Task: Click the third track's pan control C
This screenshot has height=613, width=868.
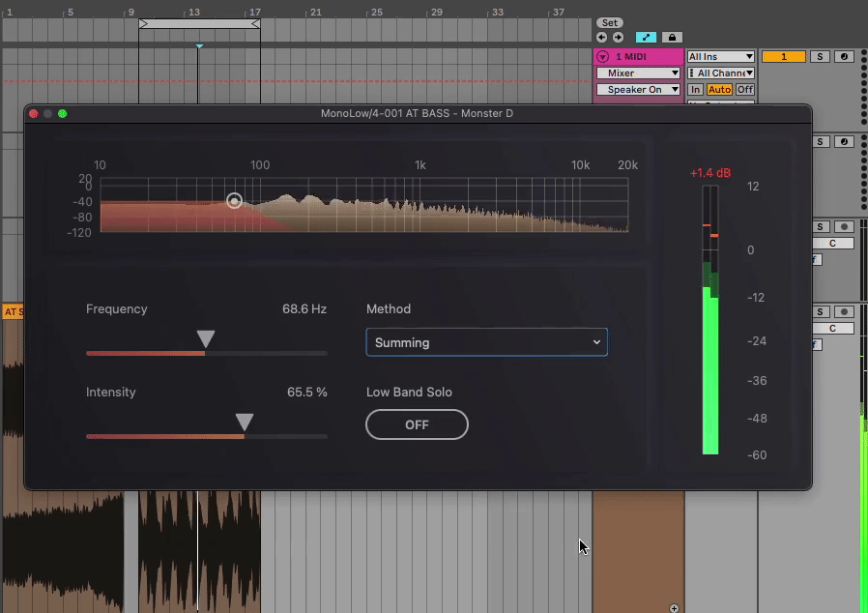Action: 832,244
